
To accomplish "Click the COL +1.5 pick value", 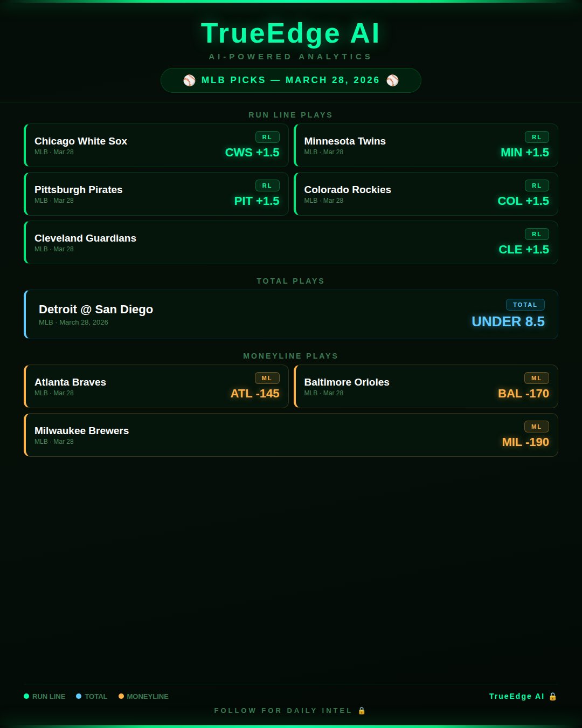I will tap(523, 201).
